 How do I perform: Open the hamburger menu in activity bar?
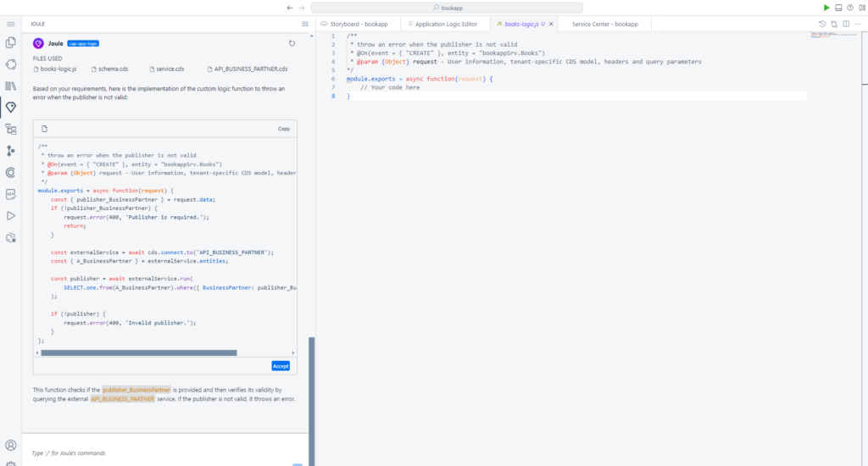(10, 25)
